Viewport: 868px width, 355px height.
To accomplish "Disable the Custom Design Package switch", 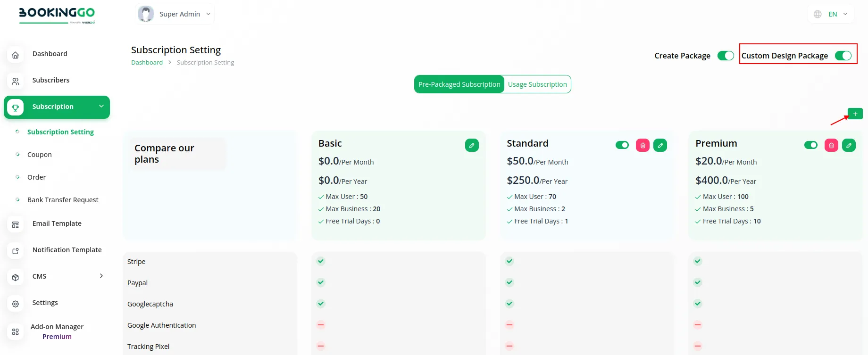I will 843,56.
